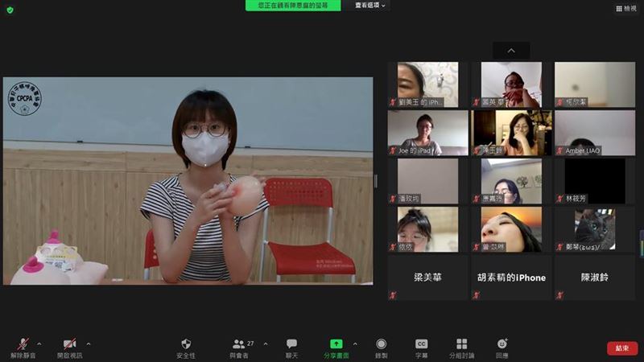The width and height of the screenshot is (644, 362).
Task: Select 潘玟均 participant tile
Action: point(427,181)
